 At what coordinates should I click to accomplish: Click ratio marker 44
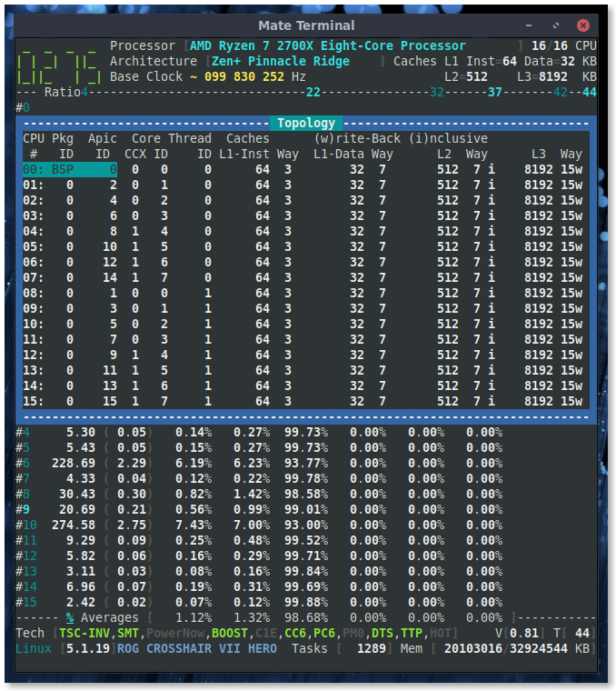pos(590,92)
